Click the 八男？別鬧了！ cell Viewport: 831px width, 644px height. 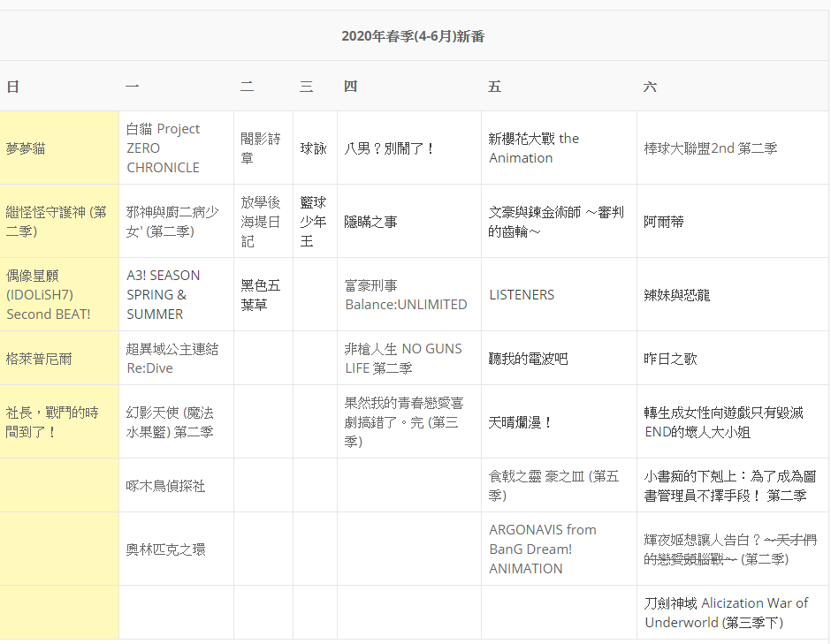(x=390, y=148)
